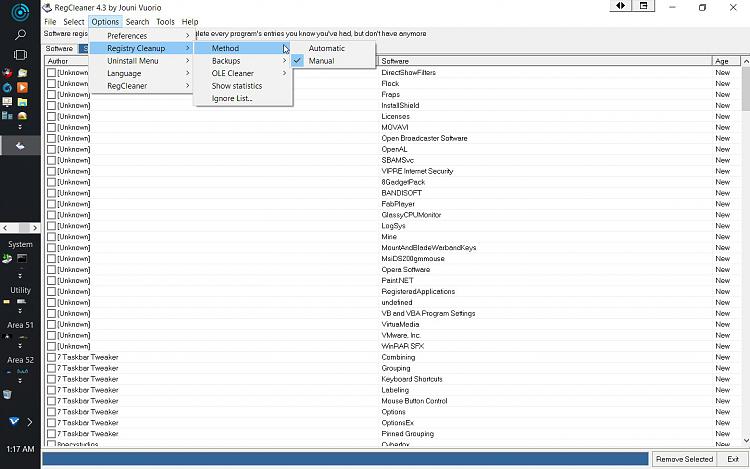Click the list's vertical scrollbar down arrow

tap(746, 440)
